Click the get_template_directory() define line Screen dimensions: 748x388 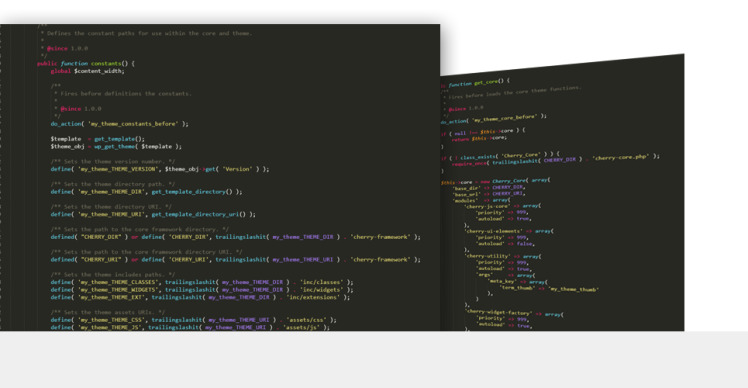(146, 191)
